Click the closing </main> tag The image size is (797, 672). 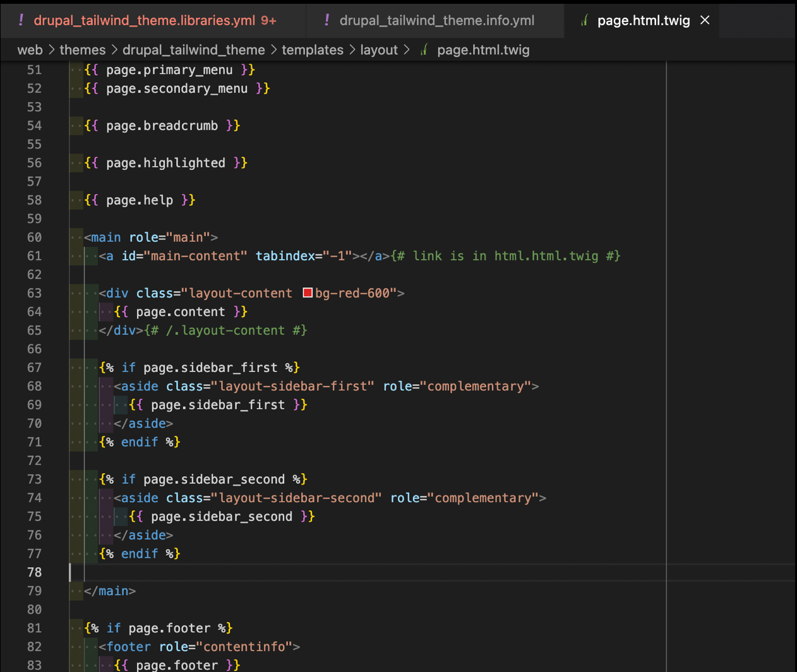coord(110,591)
